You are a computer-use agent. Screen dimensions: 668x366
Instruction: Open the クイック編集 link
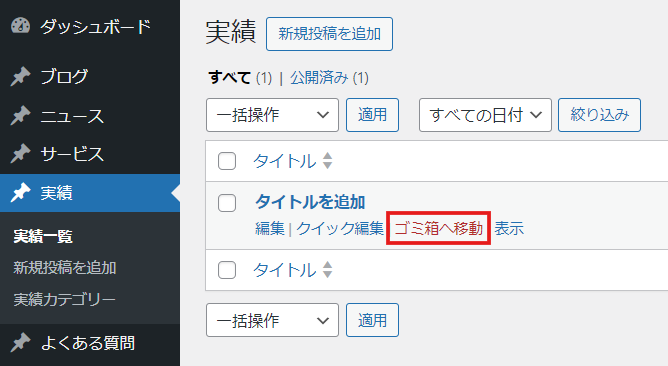tap(340, 228)
